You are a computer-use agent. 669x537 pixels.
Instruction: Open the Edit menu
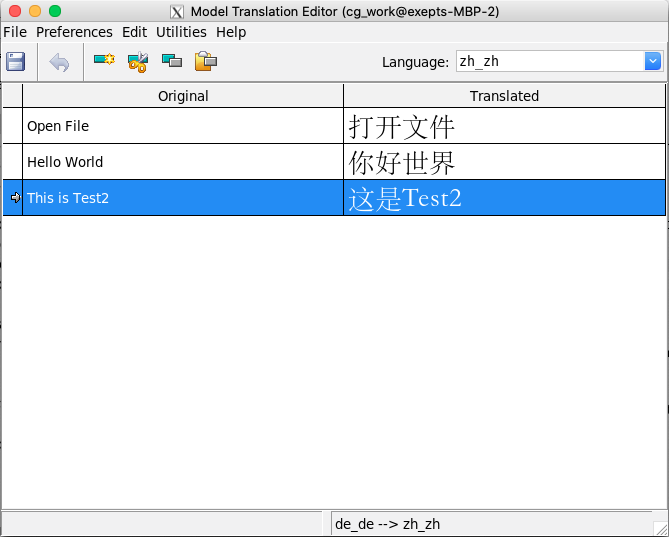134,32
